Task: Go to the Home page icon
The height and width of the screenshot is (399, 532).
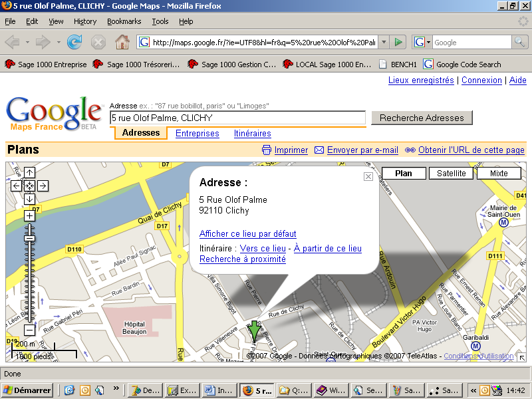Action: (x=122, y=43)
